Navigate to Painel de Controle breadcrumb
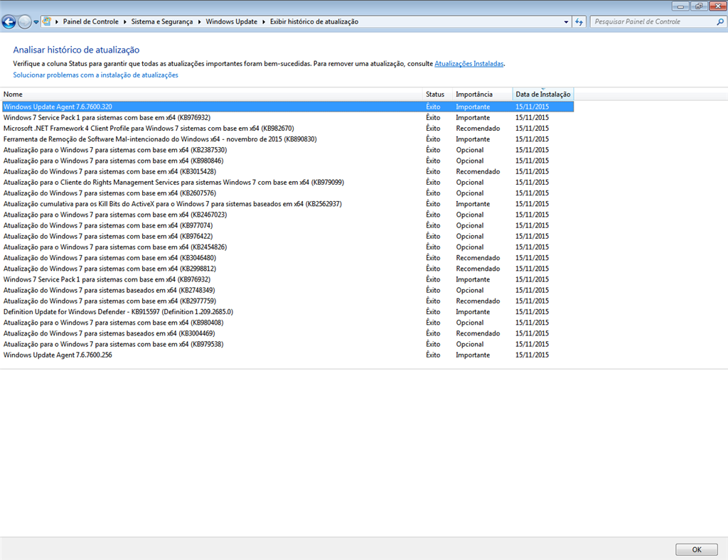This screenshot has width=728, height=560. [x=90, y=22]
